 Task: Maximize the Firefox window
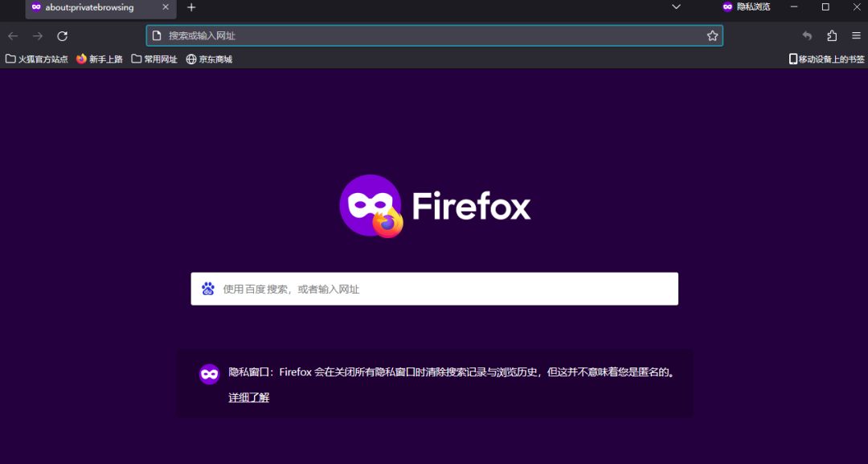[825, 7]
